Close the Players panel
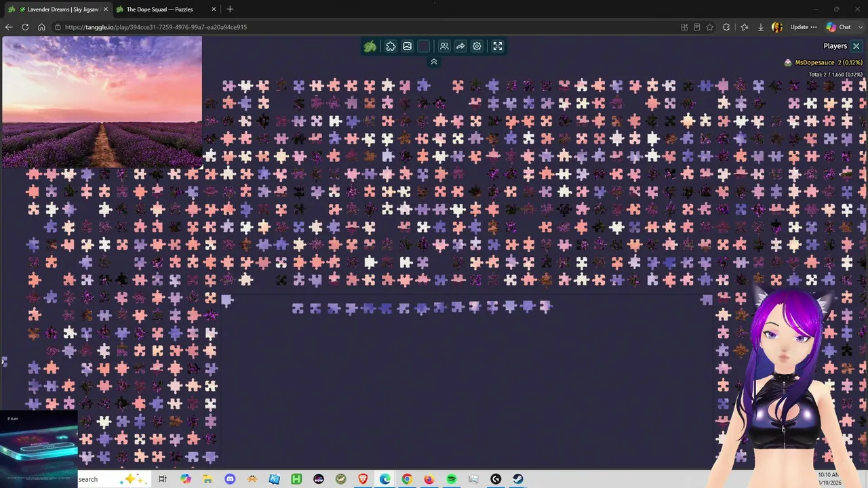The image size is (868, 488). click(856, 46)
